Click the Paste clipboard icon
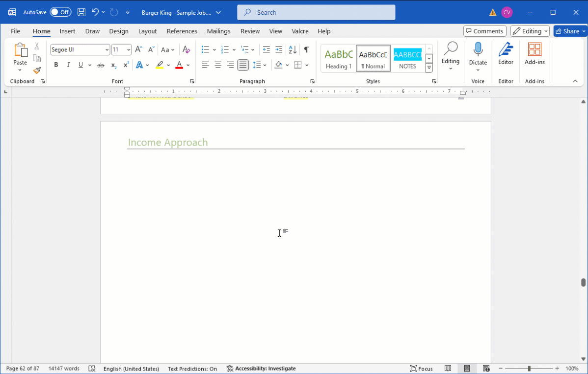This screenshot has width=588, height=374. click(x=20, y=50)
